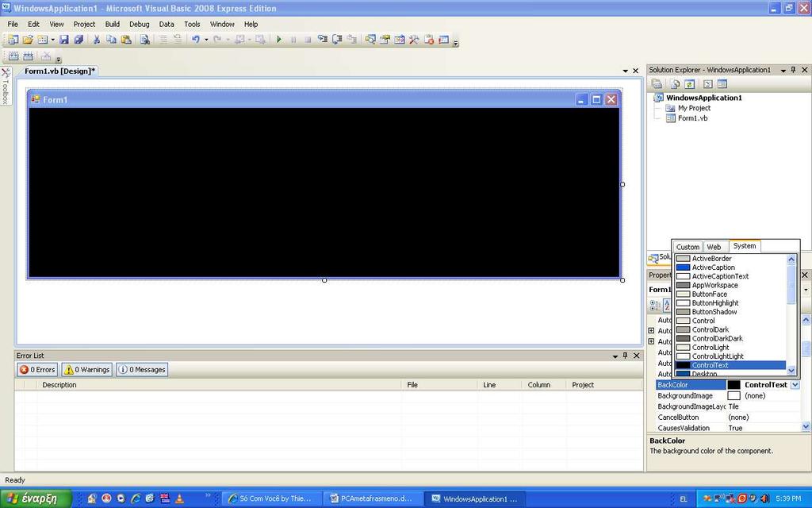Open Solution Explorer window position dropdown
Screen dimensions: 812x508
(783, 70)
